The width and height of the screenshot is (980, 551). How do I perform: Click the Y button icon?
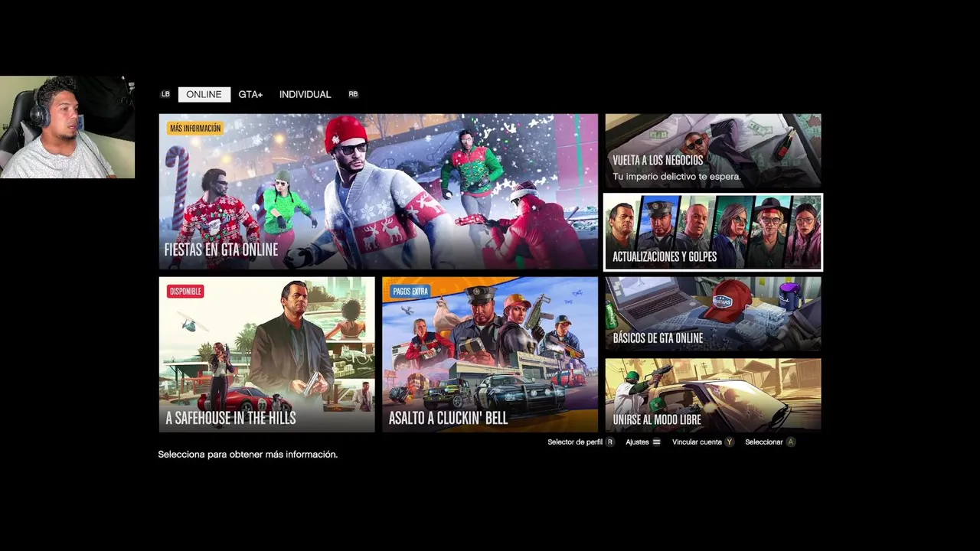[x=730, y=442]
